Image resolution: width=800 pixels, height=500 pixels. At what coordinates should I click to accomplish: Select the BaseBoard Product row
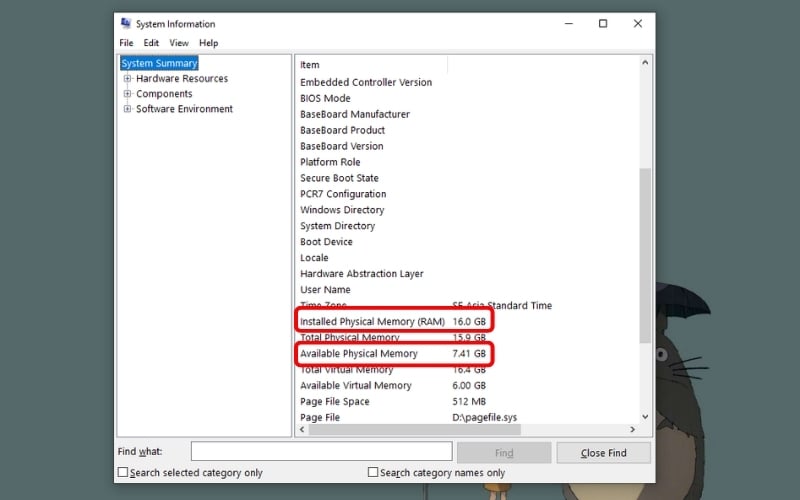pos(467,130)
